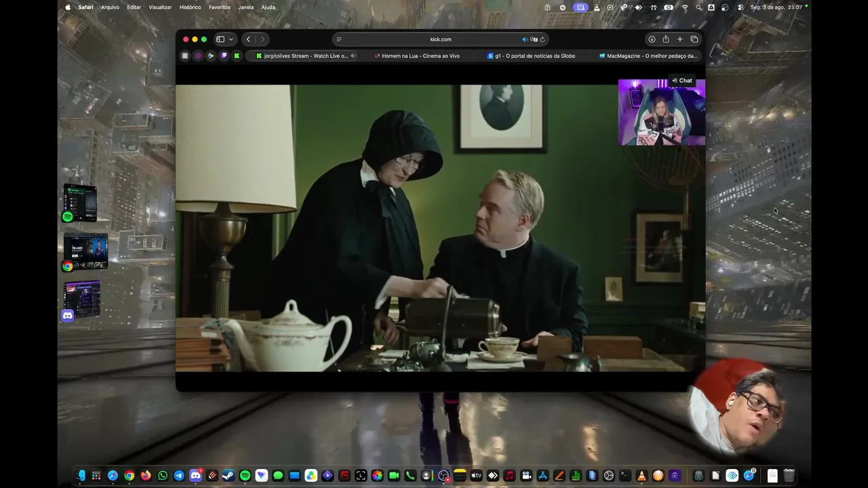Open FaceTime from the Dock
The image size is (868, 488).
coord(393,476)
